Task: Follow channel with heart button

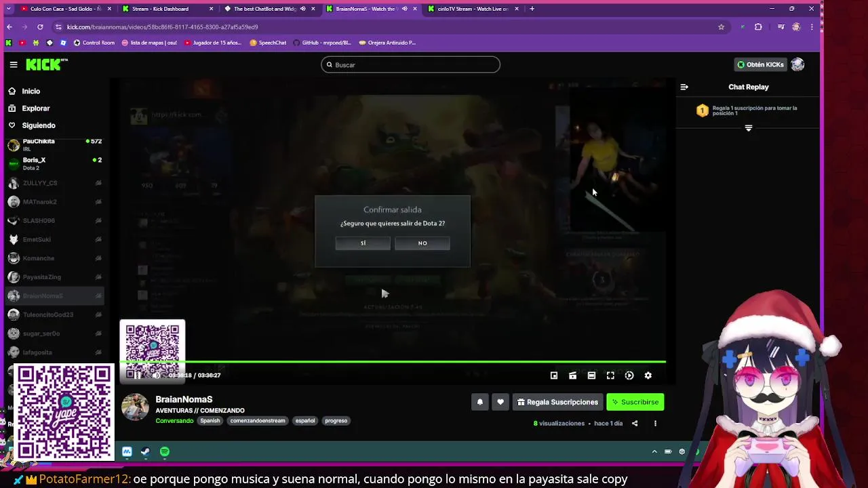Action: (x=500, y=402)
